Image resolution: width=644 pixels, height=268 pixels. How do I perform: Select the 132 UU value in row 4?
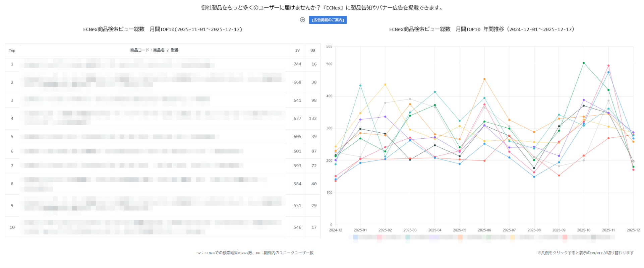coord(313,118)
